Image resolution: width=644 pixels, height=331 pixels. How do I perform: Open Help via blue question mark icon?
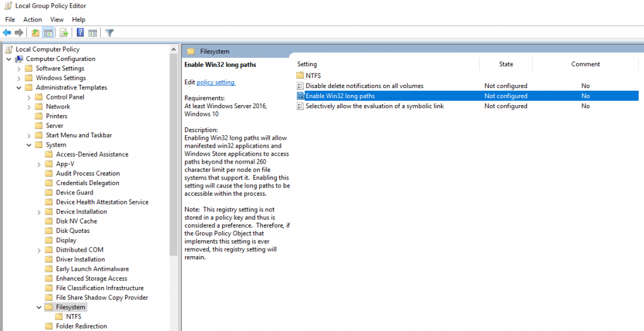(x=80, y=33)
